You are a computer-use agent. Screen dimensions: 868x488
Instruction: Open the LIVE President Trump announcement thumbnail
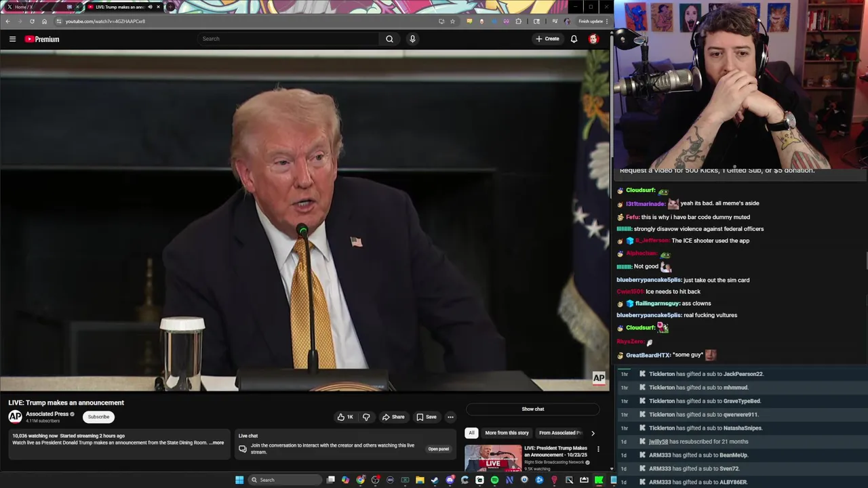[x=493, y=457]
